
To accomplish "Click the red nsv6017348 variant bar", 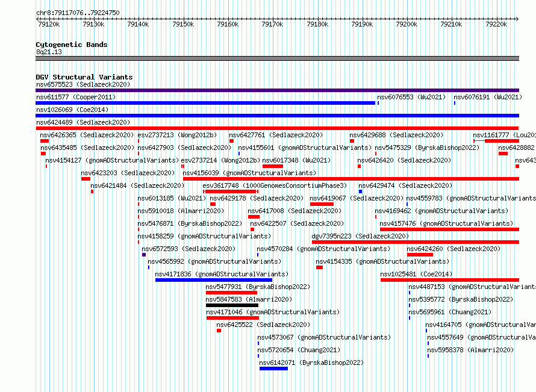I will click(x=273, y=166).
